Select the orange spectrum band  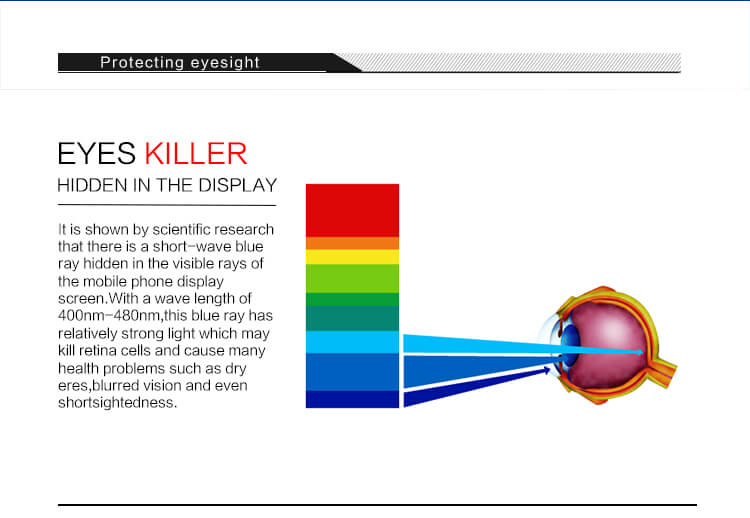(352, 243)
